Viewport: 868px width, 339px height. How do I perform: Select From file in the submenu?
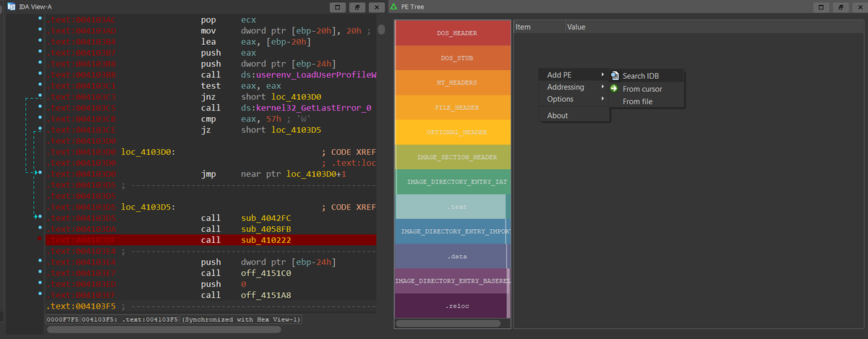coord(647,102)
